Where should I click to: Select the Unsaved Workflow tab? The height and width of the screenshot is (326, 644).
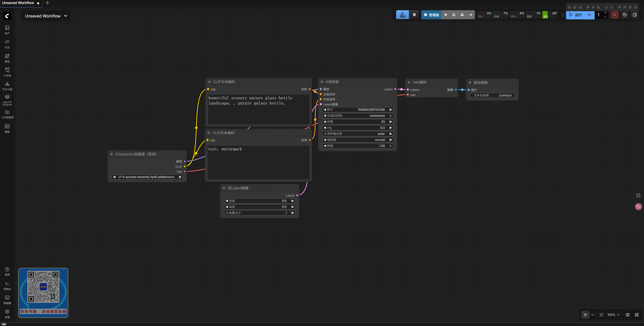[x=18, y=3]
